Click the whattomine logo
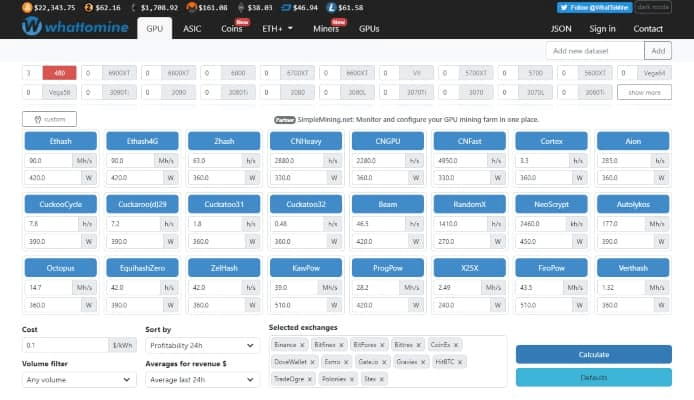 [75, 27]
